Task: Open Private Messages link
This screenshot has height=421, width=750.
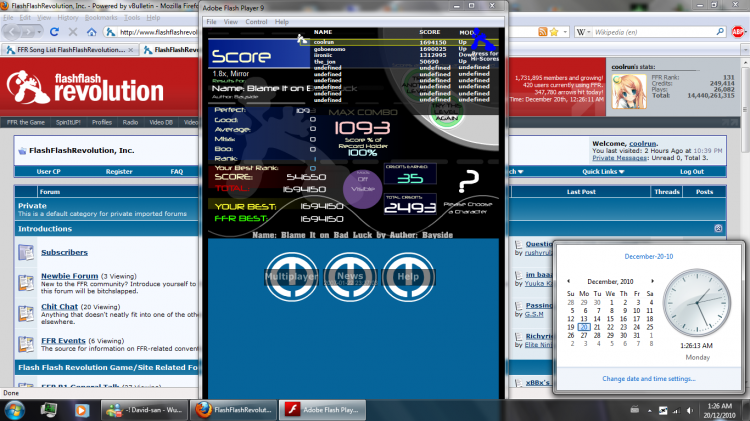Action: 619,158
